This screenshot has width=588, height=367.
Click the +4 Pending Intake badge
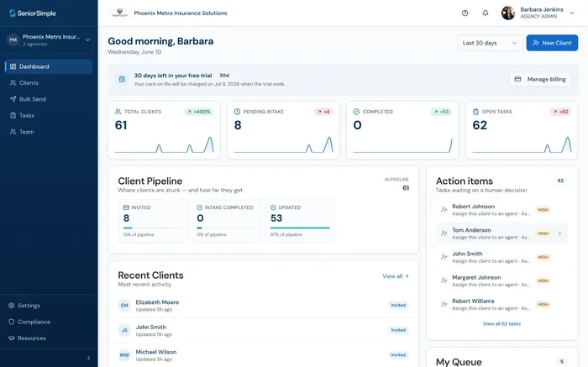click(323, 112)
